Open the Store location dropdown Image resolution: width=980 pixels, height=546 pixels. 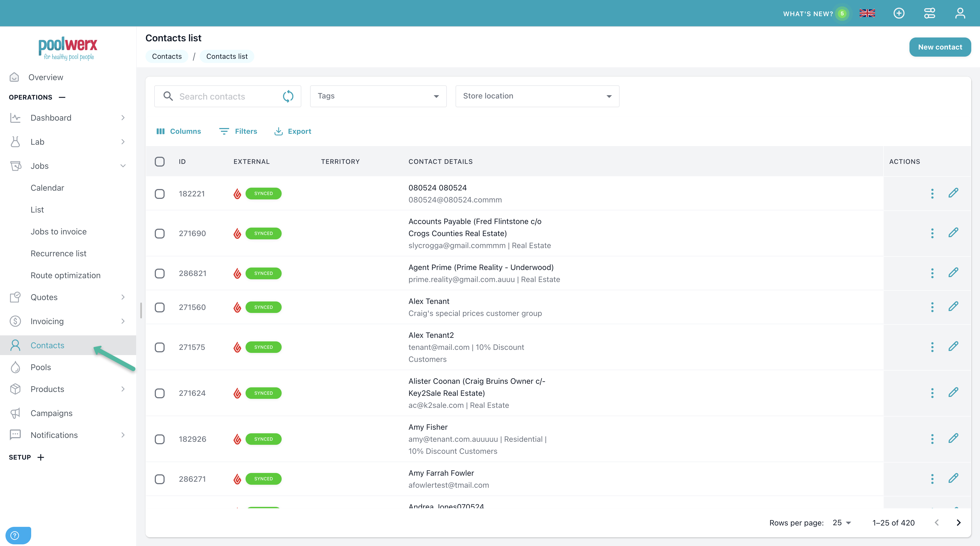pyautogui.click(x=537, y=96)
